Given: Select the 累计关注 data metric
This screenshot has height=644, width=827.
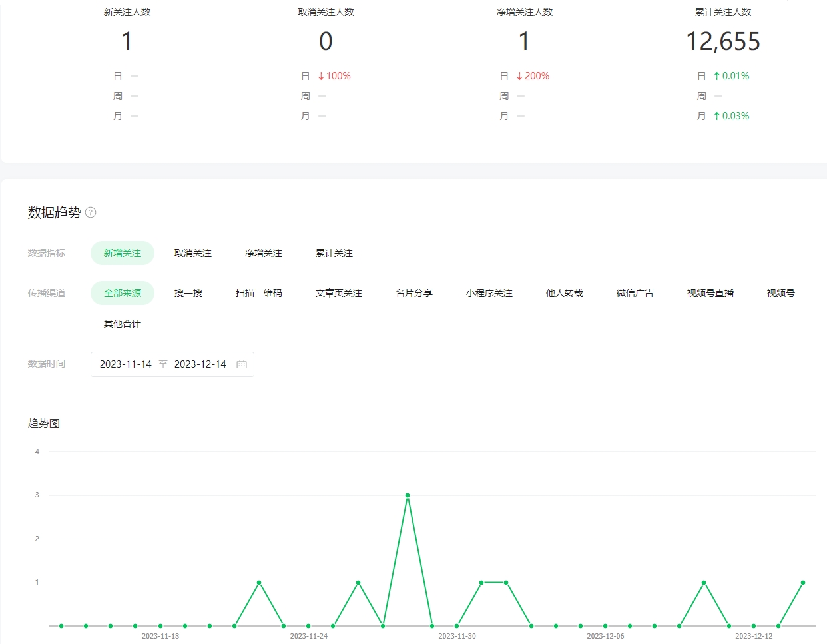Looking at the screenshot, I should 334,253.
